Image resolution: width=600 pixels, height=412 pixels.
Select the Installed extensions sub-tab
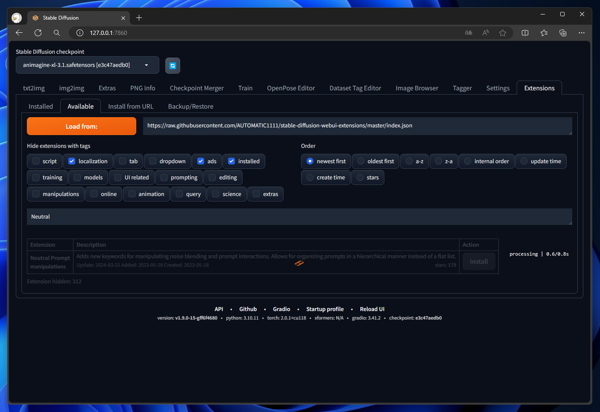click(x=41, y=106)
